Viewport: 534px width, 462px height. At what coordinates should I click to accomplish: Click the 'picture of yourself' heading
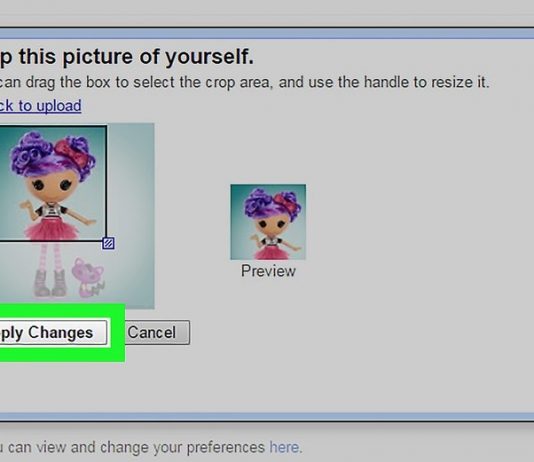pyautogui.click(x=127, y=57)
